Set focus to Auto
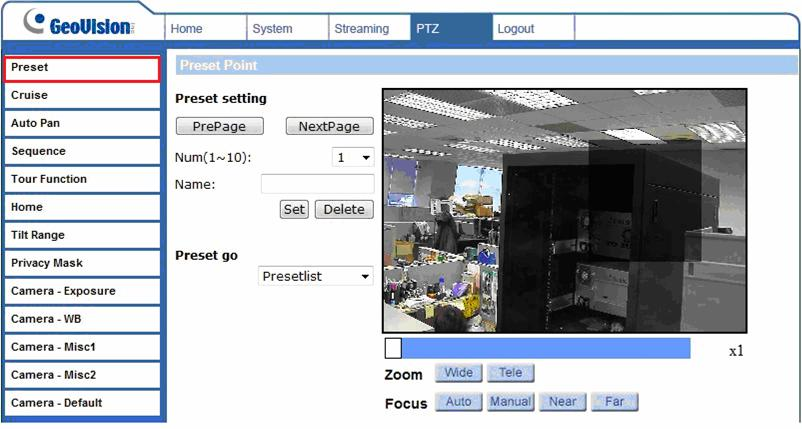The height and width of the screenshot is (429, 802). (x=458, y=402)
